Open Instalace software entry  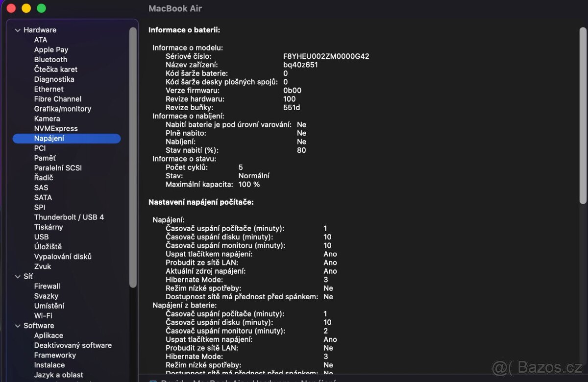click(49, 365)
